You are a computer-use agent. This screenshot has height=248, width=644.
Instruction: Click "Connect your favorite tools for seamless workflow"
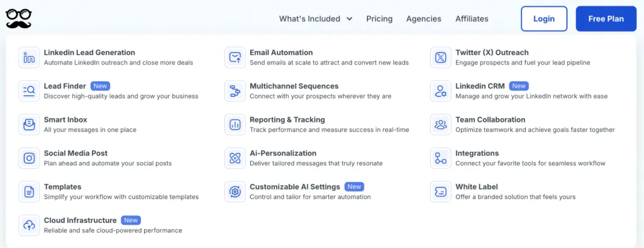point(530,164)
